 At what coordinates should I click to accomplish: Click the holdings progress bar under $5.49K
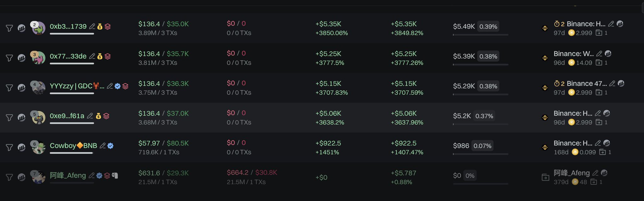click(480, 35)
